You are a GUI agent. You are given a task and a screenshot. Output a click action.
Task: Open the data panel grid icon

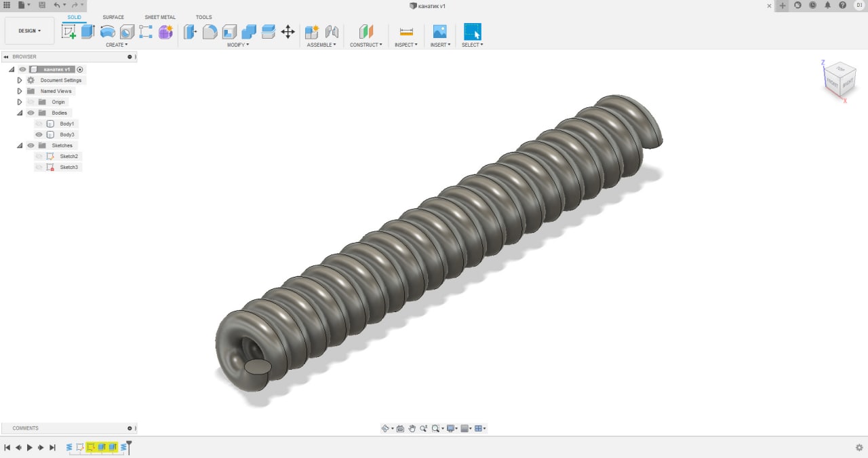[7, 5]
